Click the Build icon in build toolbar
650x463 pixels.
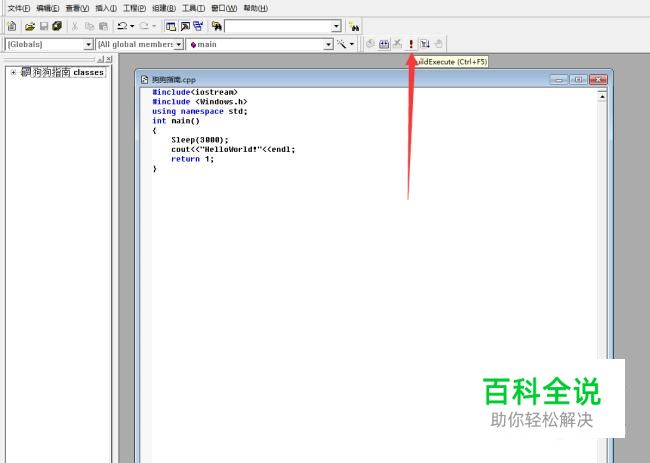(x=384, y=44)
